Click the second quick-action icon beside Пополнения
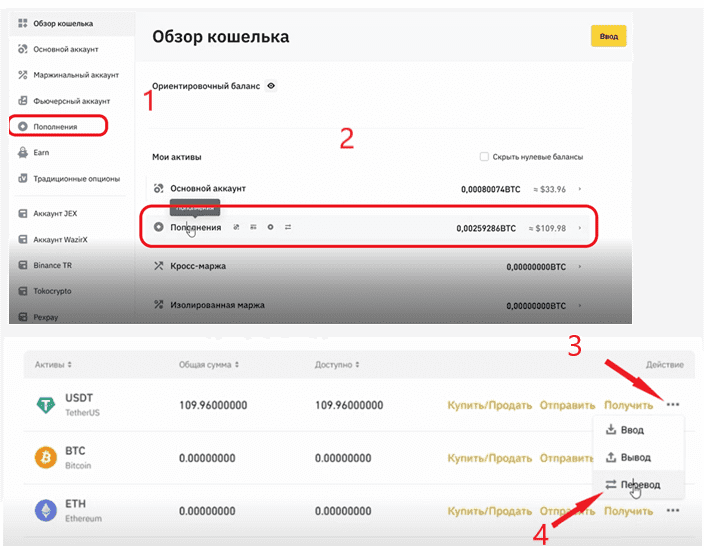Screen dimensions: 704x550 pyautogui.click(x=253, y=227)
